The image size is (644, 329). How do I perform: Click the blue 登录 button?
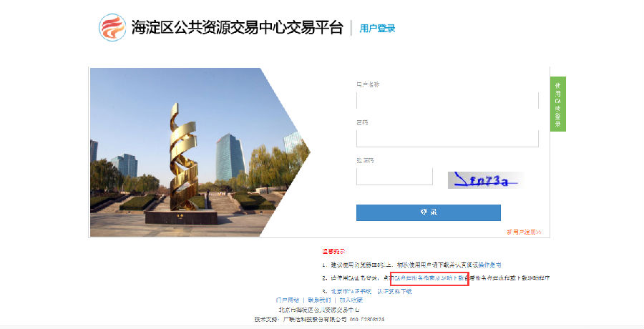pos(429,212)
